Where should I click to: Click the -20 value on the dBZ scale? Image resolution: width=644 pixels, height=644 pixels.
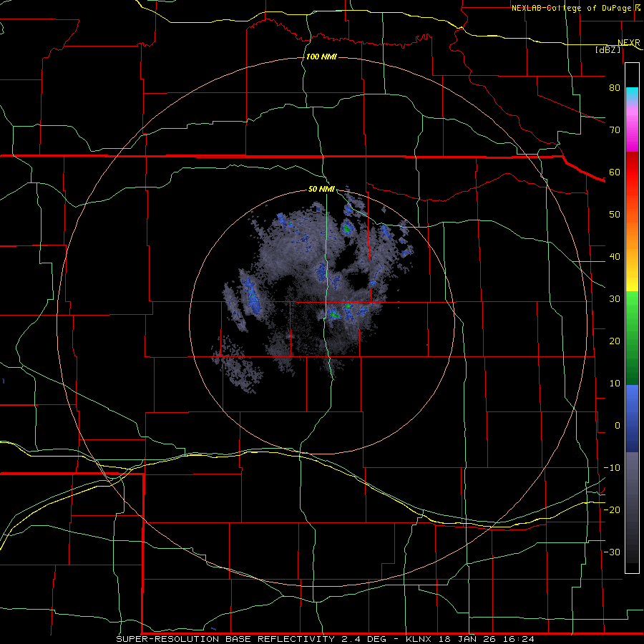612,510
